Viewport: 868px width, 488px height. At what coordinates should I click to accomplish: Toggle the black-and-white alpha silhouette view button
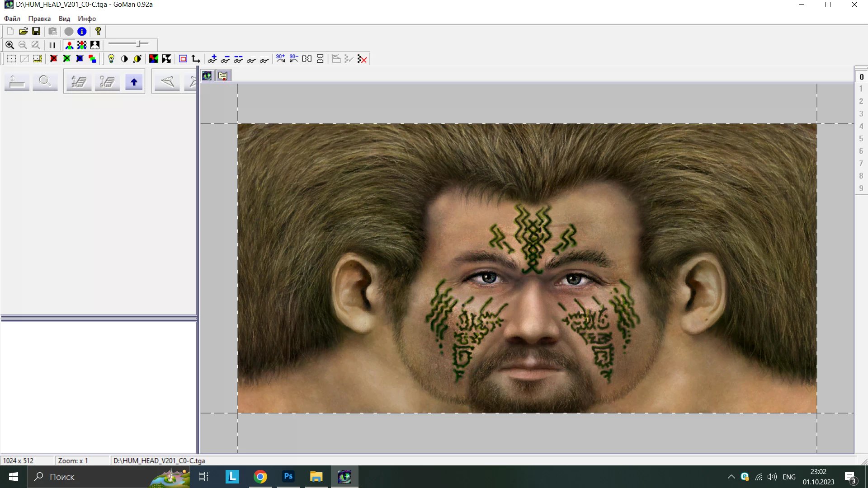(x=95, y=45)
